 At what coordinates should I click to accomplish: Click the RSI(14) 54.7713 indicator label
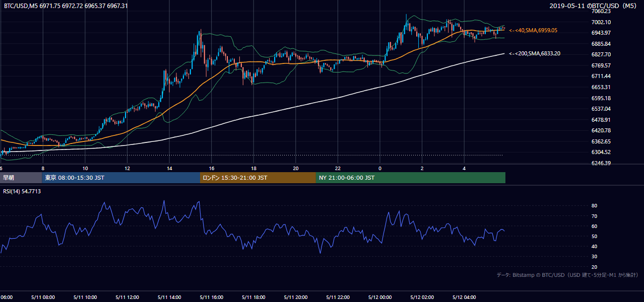pyautogui.click(x=22, y=191)
